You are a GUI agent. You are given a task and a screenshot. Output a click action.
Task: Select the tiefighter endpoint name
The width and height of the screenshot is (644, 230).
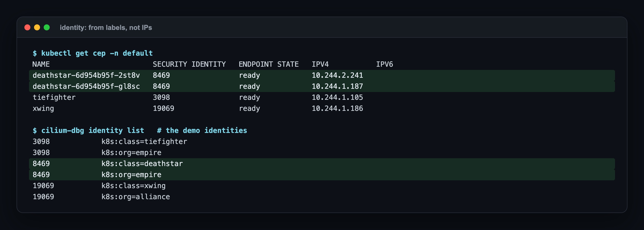[x=54, y=97]
